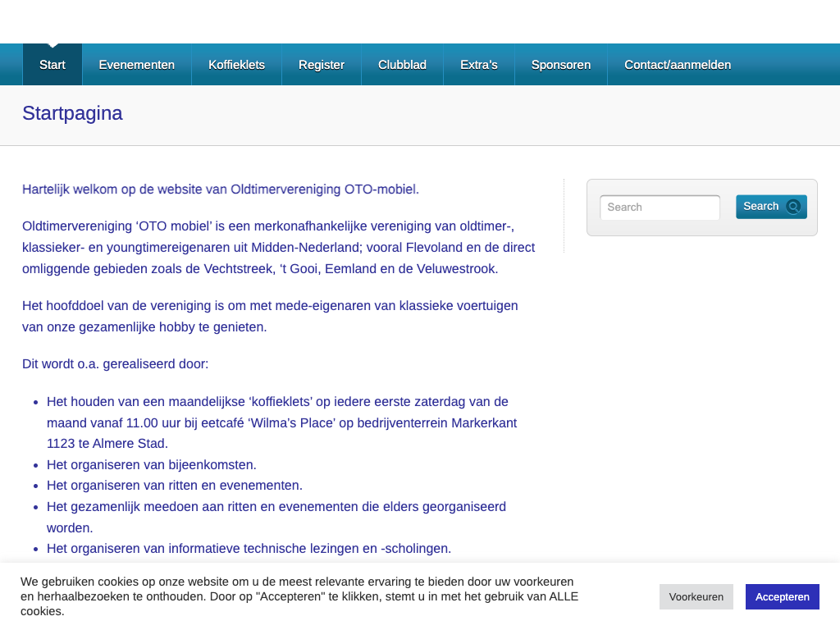Viewport: 840px width, 630px height.
Task: Focus the Search text field
Action: (660, 208)
